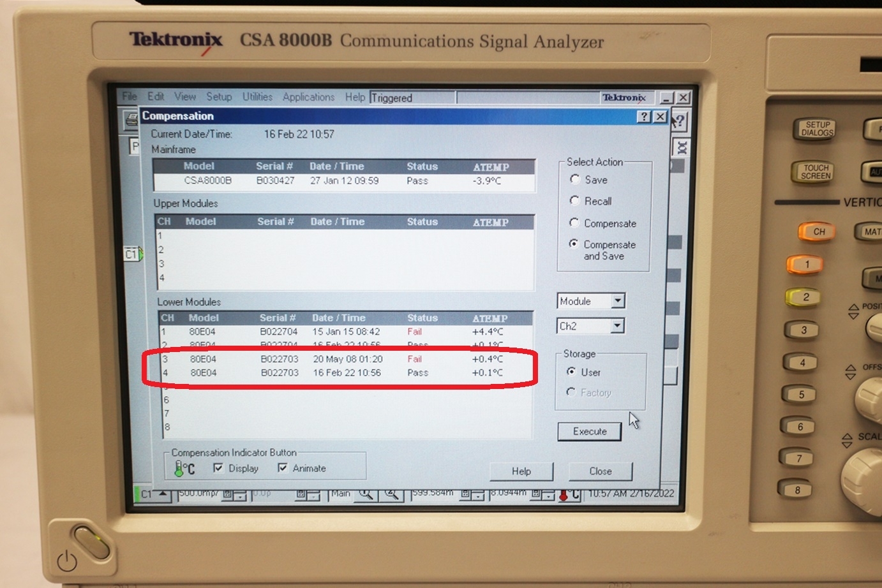Select lower module channel 1 80E04 row
Viewport: 882px width, 588px height.
[x=345, y=332]
